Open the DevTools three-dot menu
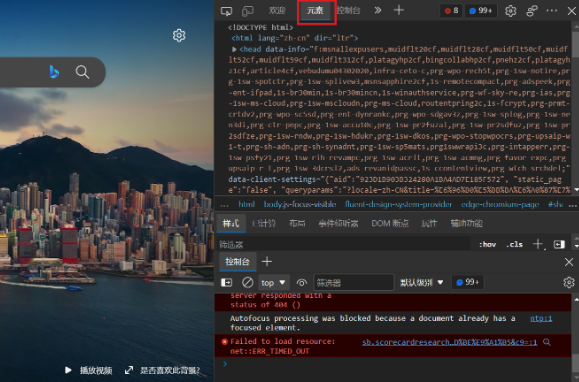 [552, 11]
